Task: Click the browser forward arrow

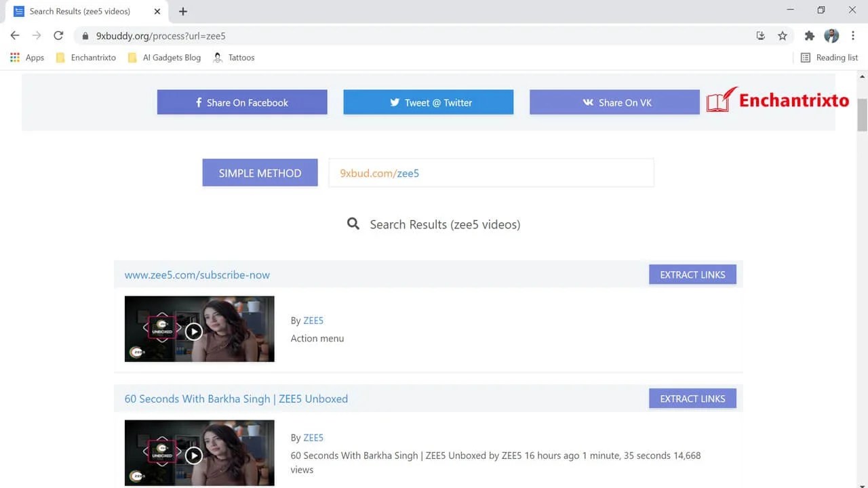Action: [37, 36]
